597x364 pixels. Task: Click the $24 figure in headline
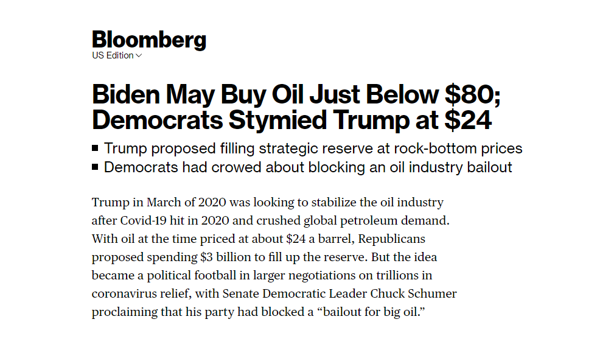(468, 121)
